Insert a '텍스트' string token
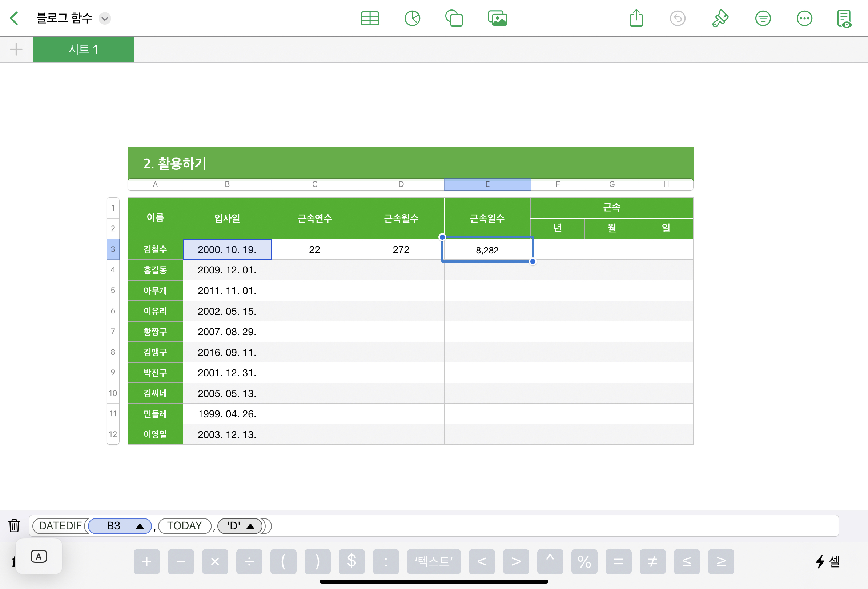The image size is (868, 589). [x=434, y=561]
